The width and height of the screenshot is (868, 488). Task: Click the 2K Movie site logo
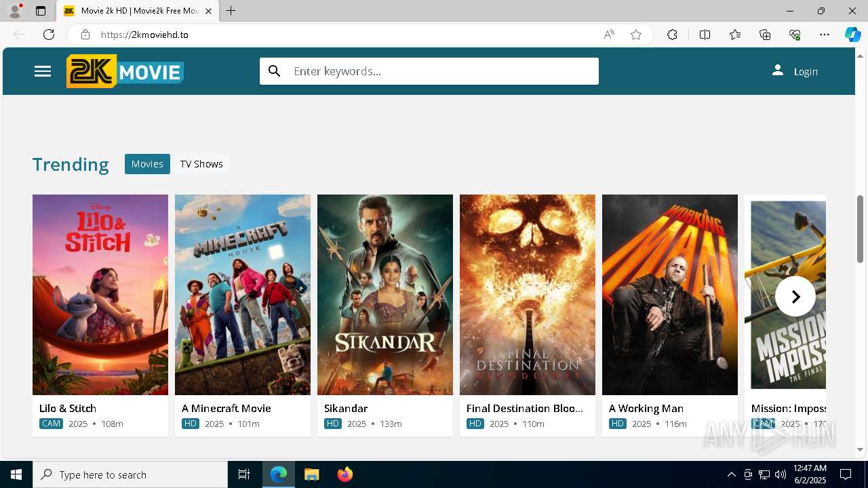click(125, 71)
